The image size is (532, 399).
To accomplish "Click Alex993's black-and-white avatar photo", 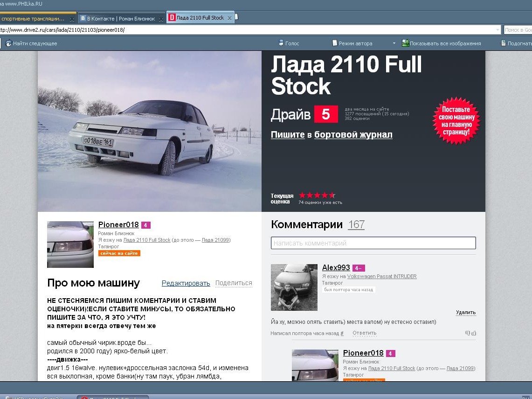I will (294, 287).
